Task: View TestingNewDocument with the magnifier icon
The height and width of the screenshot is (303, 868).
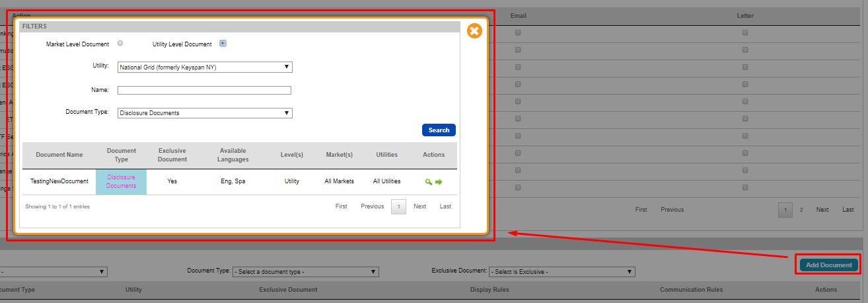Action: (429, 181)
